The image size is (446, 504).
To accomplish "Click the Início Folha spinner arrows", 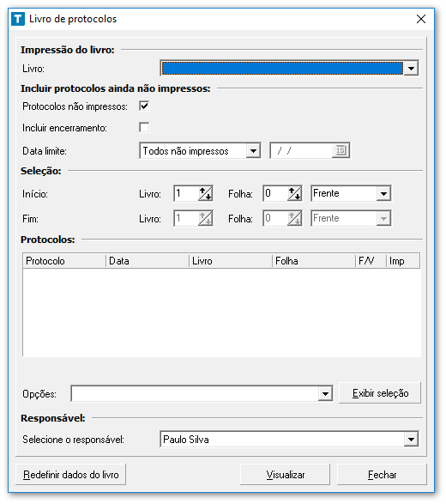I will point(294,193).
